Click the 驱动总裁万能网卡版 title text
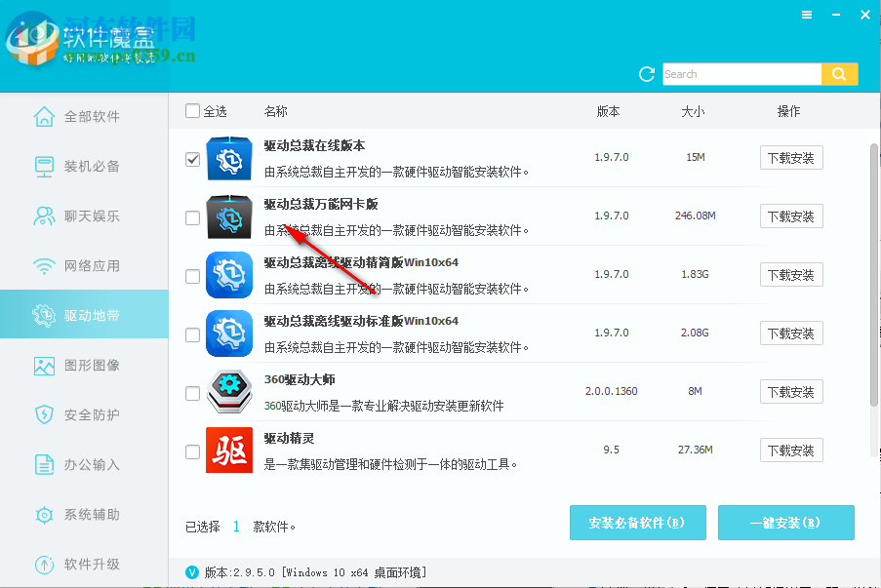The width and height of the screenshot is (881, 588). point(321,204)
